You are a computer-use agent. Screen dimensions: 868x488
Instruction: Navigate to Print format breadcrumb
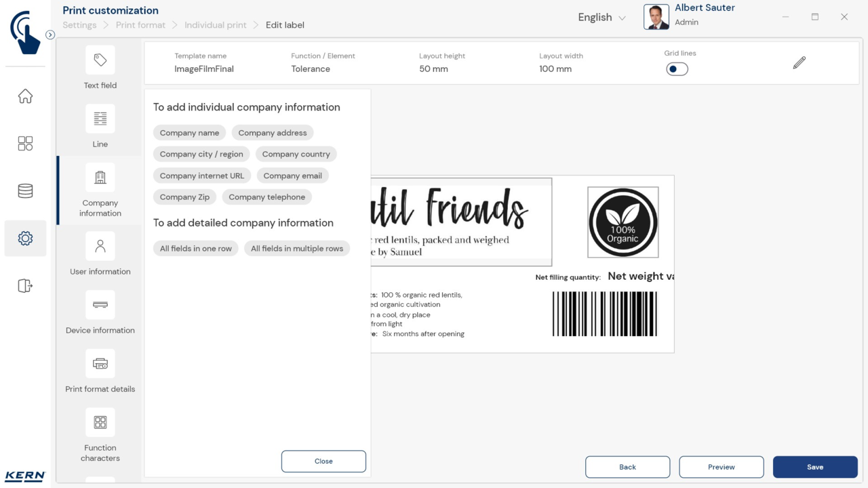(x=140, y=25)
